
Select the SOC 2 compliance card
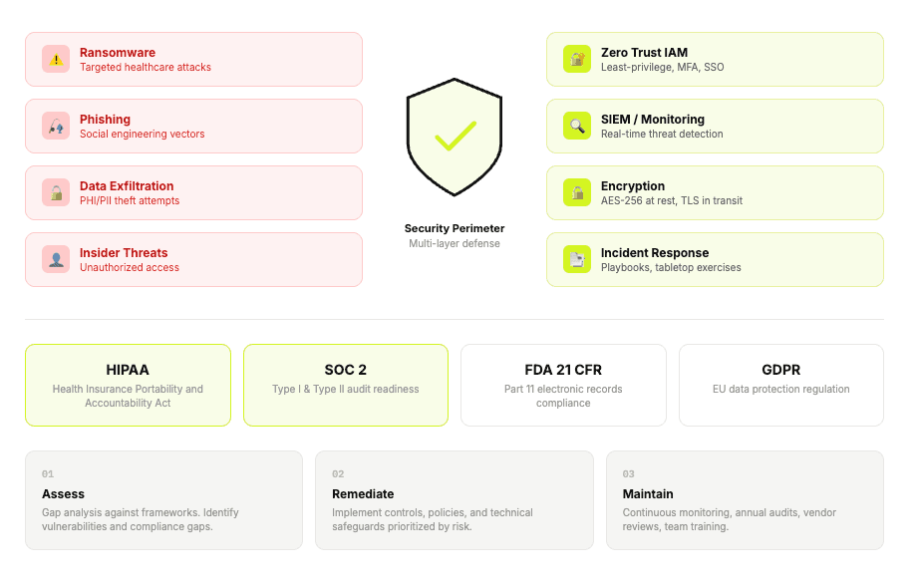point(346,385)
